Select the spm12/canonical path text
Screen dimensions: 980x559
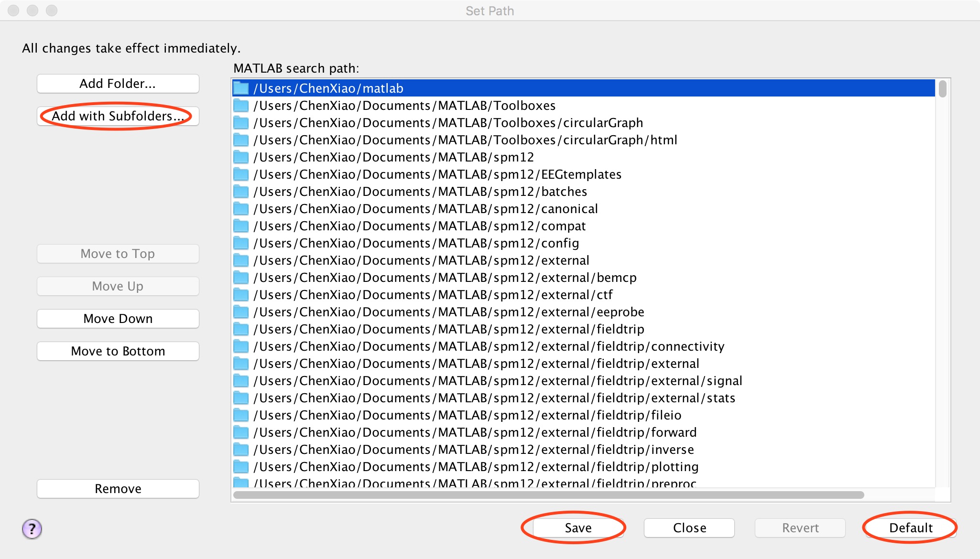[x=425, y=209]
